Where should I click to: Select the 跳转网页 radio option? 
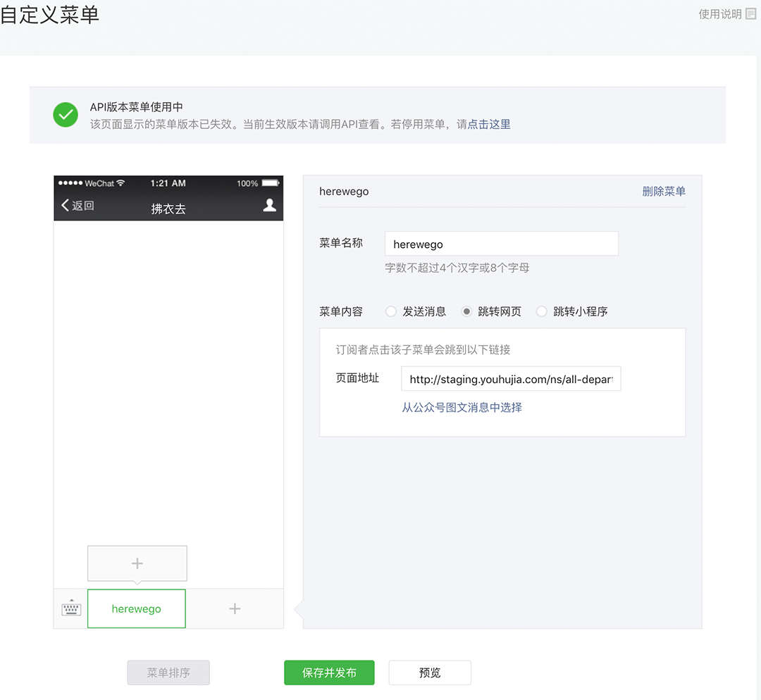point(466,311)
